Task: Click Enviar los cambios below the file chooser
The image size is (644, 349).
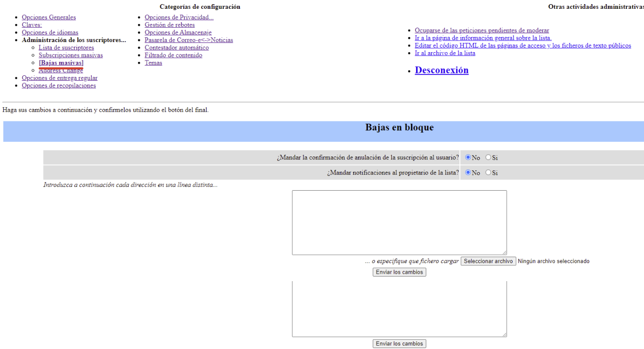Action: pos(399,272)
